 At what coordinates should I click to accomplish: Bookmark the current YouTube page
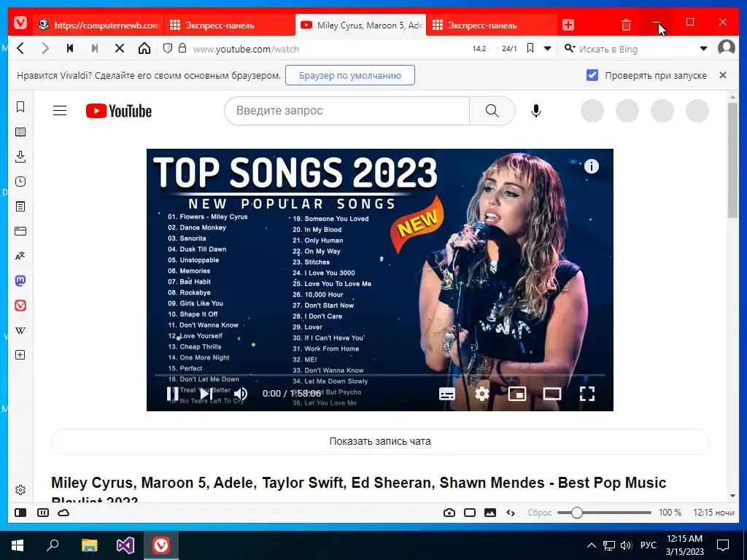530,48
